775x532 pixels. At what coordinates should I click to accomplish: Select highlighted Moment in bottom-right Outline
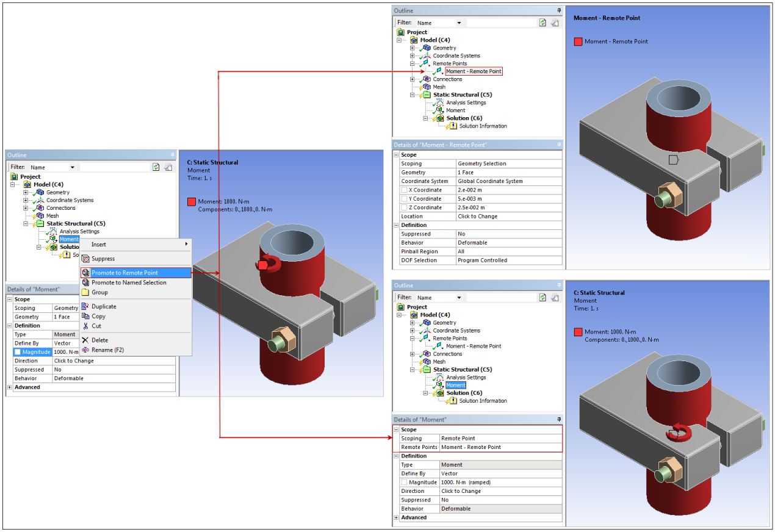pos(455,386)
